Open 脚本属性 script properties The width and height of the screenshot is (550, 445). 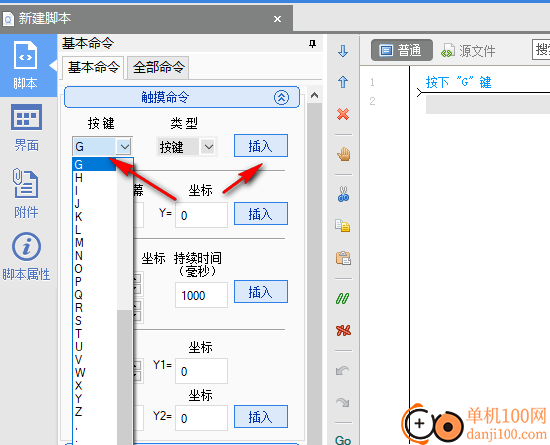pos(26,257)
